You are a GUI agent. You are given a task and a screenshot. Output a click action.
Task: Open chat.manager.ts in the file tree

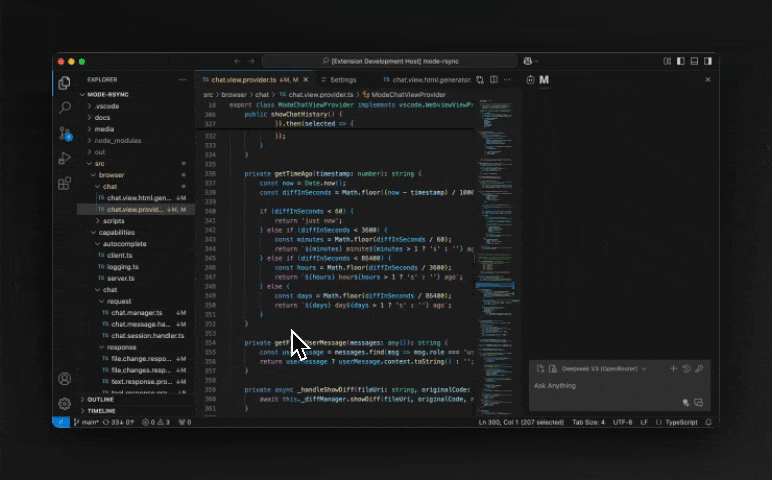click(x=136, y=313)
